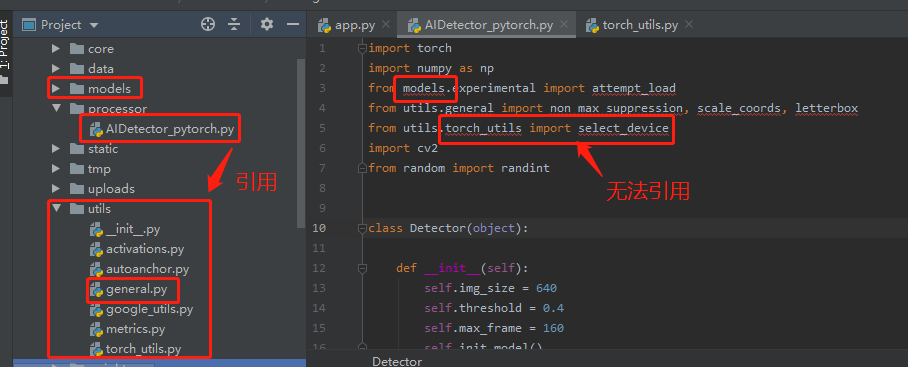This screenshot has width=908, height=367.
Task: Select the models folder in tree
Action: 109,89
